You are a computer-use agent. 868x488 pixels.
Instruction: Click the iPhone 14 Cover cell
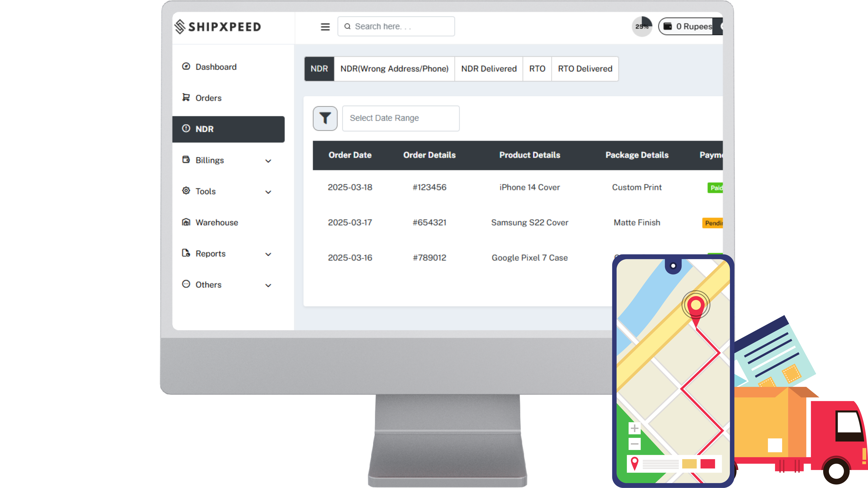(529, 187)
